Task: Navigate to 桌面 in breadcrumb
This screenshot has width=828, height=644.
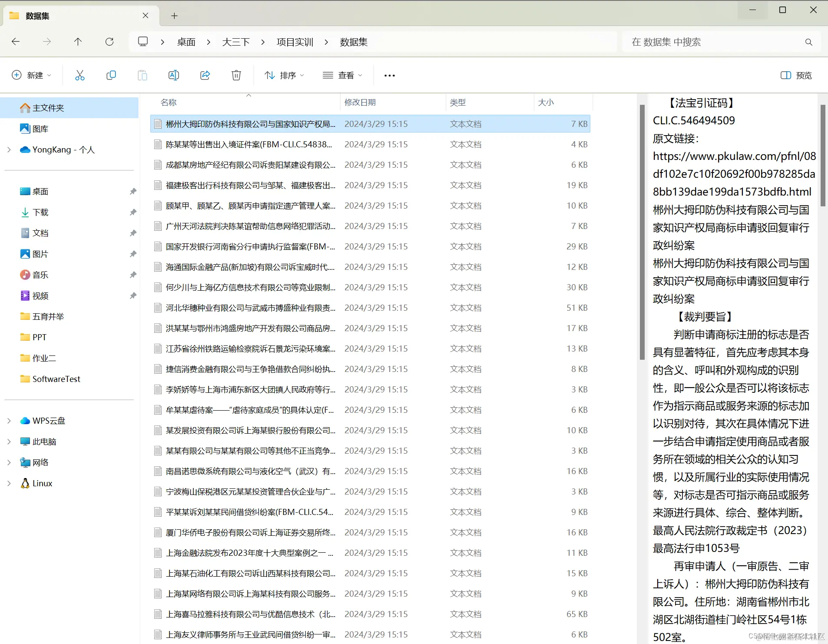Action: pyautogui.click(x=186, y=42)
